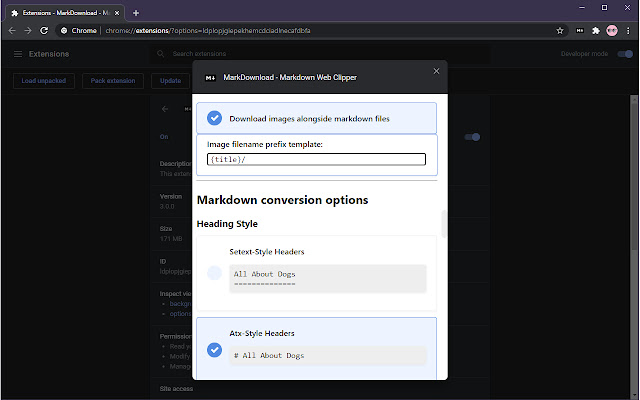Close the MarkDownload options dialog
This screenshot has height=400, width=640.
(435, 71)
